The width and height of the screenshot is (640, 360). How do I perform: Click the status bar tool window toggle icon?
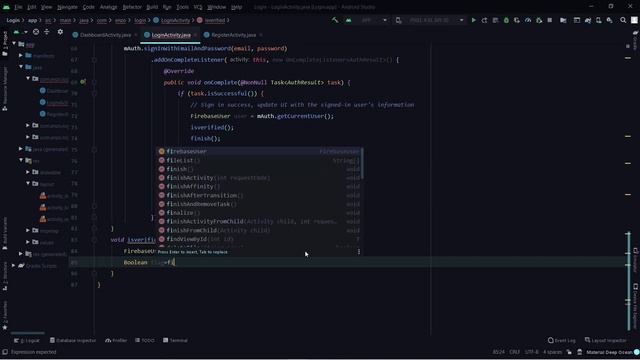5,352
